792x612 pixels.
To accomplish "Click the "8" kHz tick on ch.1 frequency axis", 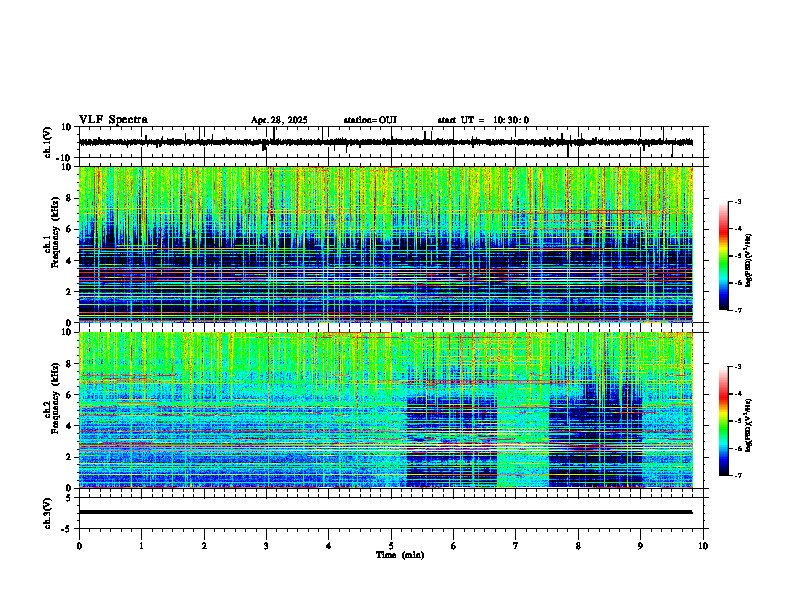I will (x=70, y=198).
